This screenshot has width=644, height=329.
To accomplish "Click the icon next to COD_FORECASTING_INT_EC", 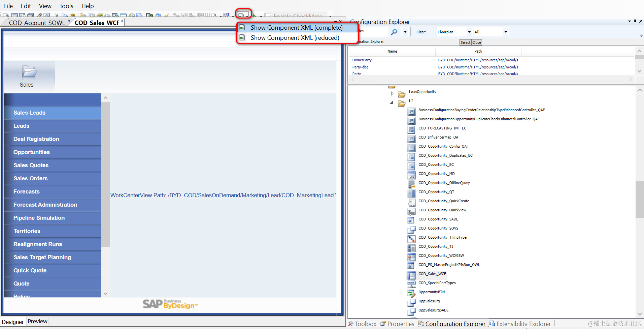I will click(x=411, y=129).
